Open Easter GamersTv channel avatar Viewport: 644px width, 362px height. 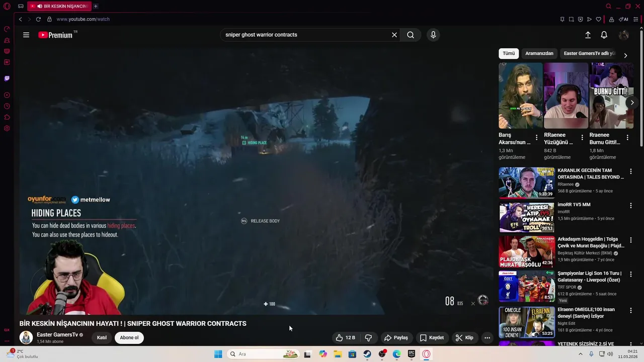26,337
